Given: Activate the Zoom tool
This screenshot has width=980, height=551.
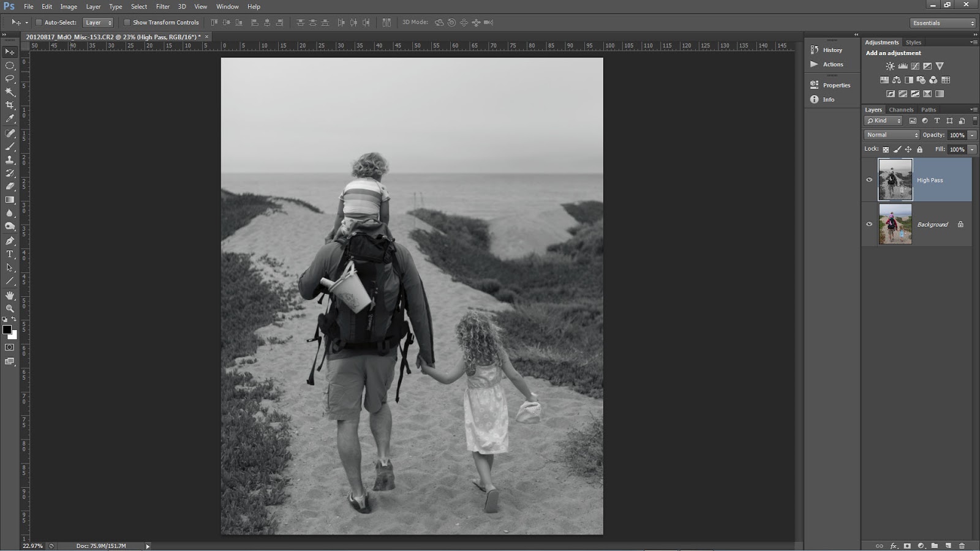Looking at the screenshot, I should tap(10, 308).
